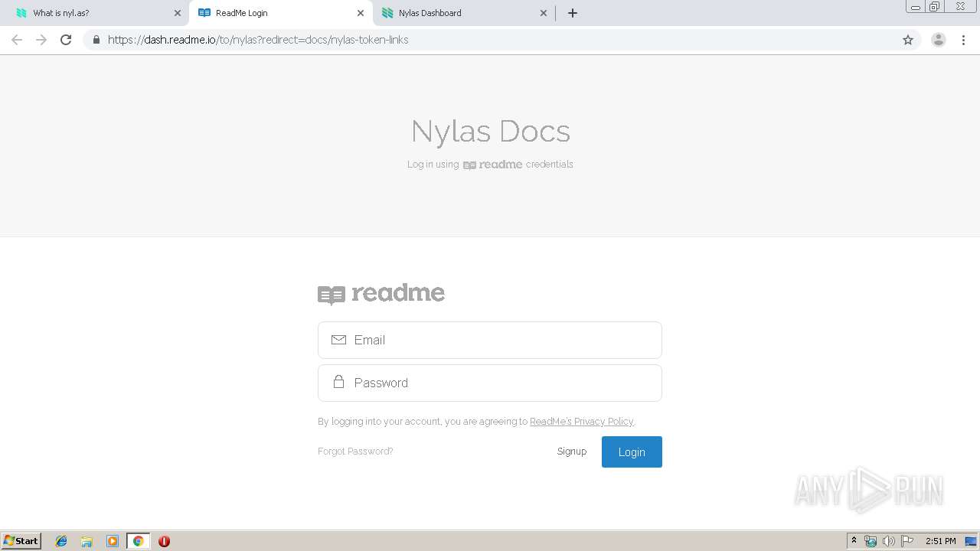The width and height of the screenshot is (980, 551).
Task: Click the 2:51 PM system clock
Action: pyautogui.click(x=941, y=541)
